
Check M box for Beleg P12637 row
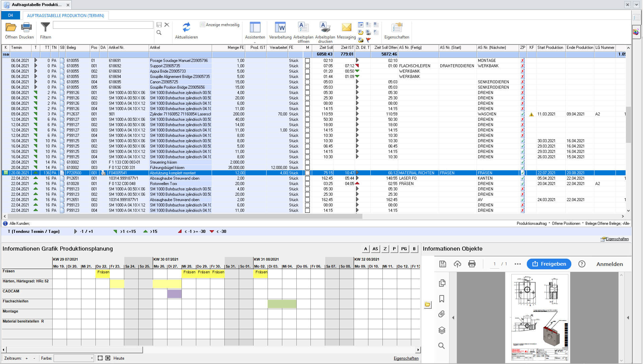pyautogui.click(x=307, y=114)
